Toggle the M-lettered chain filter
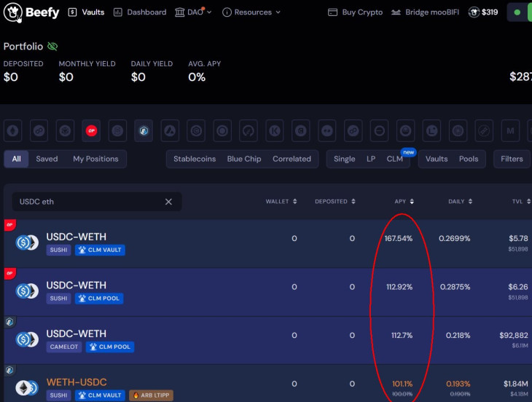This screenshot has width=532, height=402. (510, 130)
